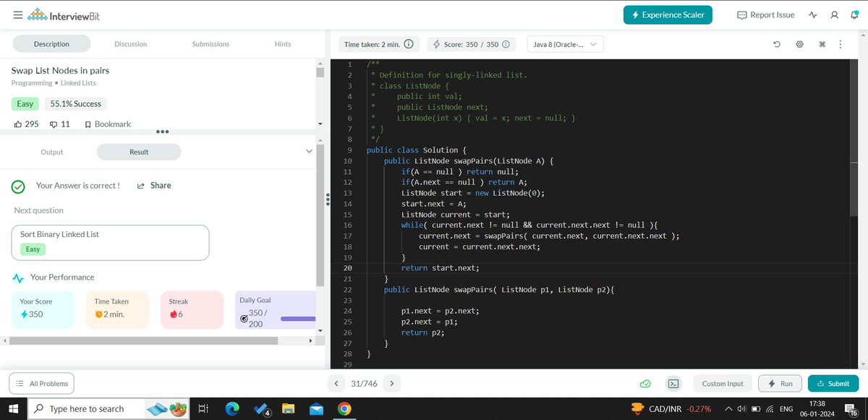Viewport: 868px width, 420px height.
Task: Bookmark the Swap List Nodes problem
Action: (x=108, y=124)
